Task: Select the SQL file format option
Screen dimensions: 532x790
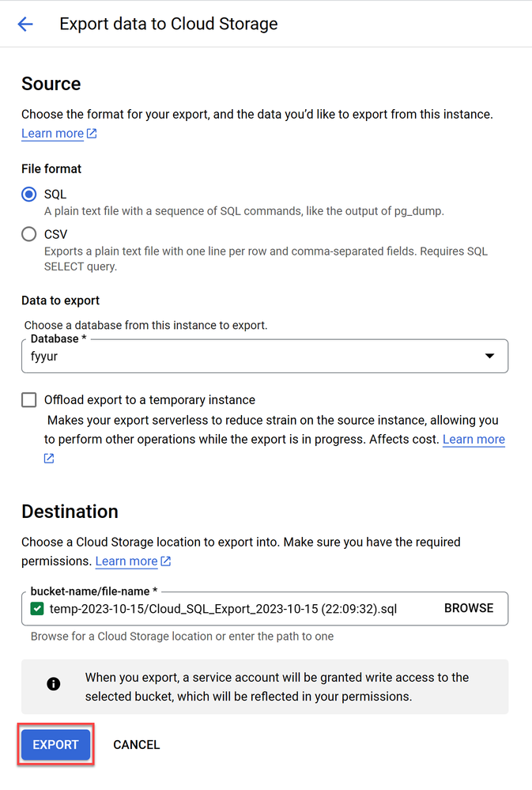Action: pyautogui.click(x=28, y=194)
